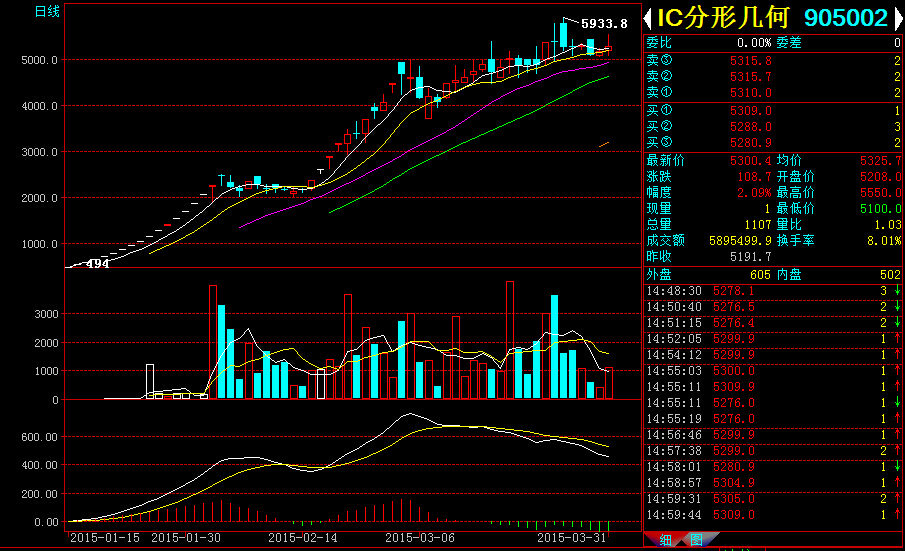Image resolution: width=905 pixels, height=551 pixels.
Task: Click the 内盘 value 502
Action: [x=891, y=275]
